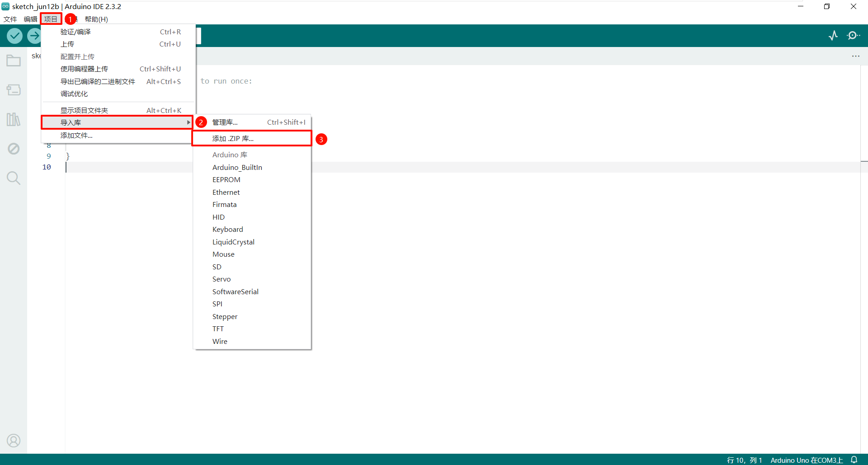Include the HID library
Screen dimensions: 868x465
[x=252, y=217]
